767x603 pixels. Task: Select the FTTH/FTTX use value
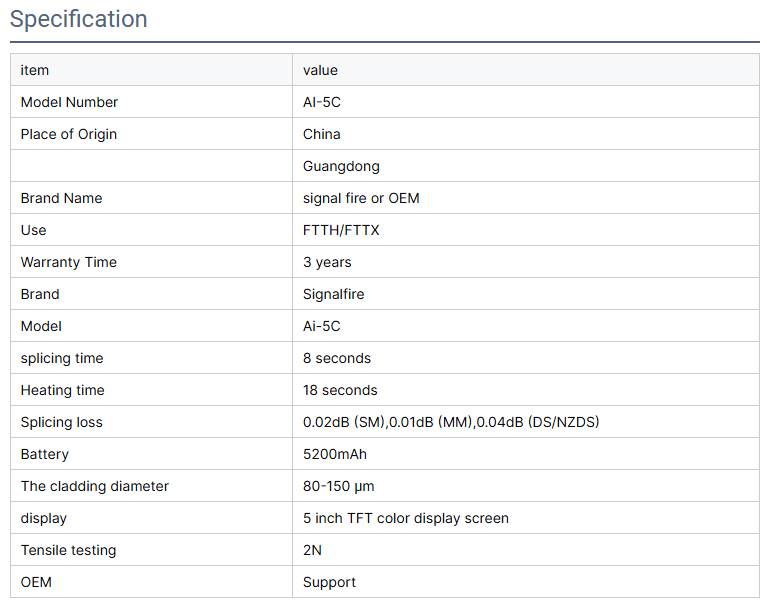(341, 230)
